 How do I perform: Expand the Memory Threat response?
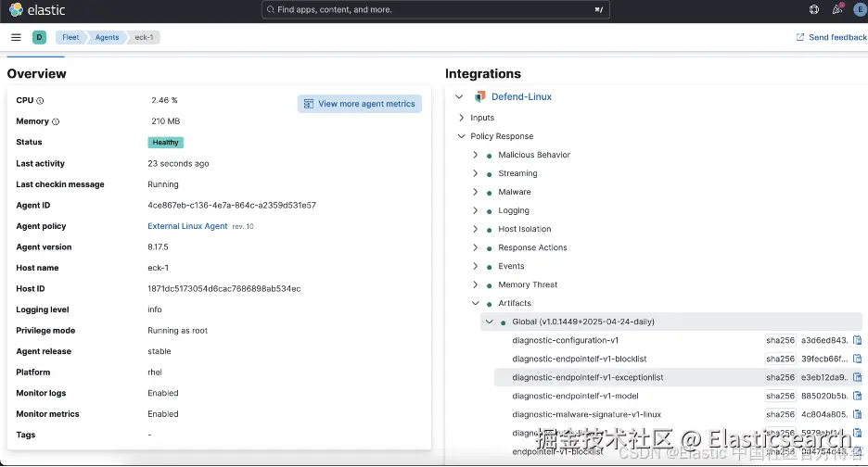(x=475, y=284)
